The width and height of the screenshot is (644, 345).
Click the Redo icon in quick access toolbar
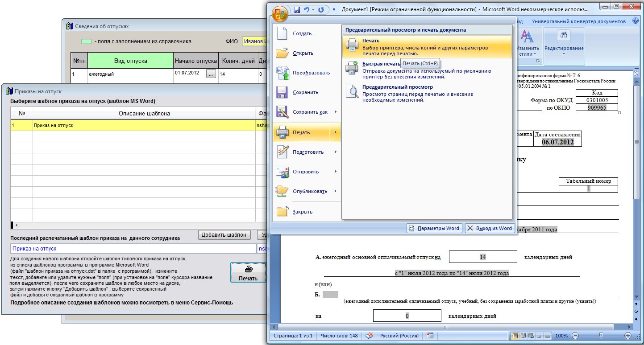click(x=321, y=9)
